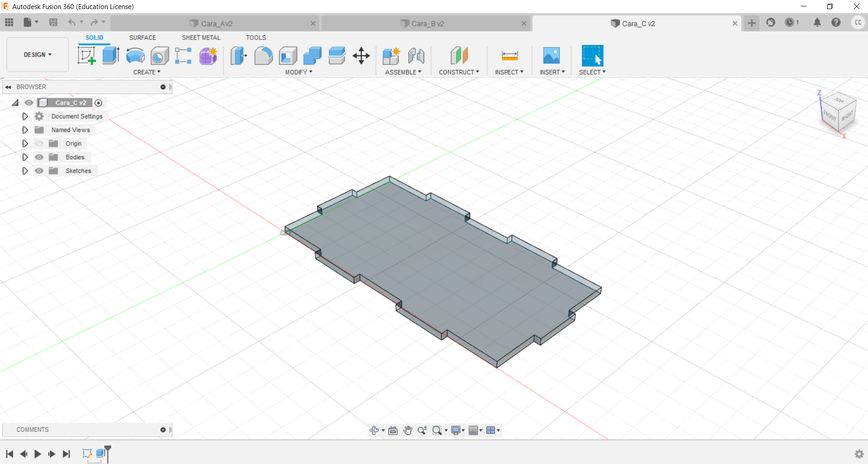Hide the Bodies folder visibility
Image resolution: width=868 pixels, height=464 pixels.
(39, 157)
